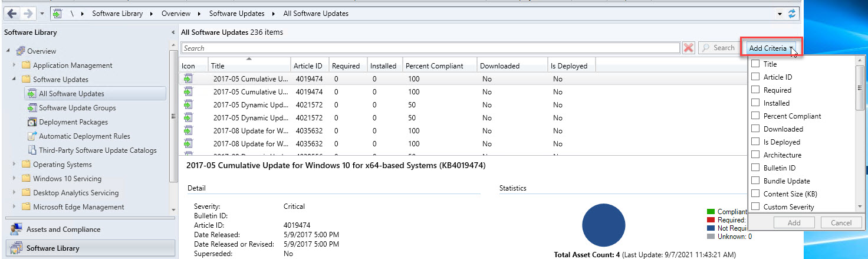Sort list by Percent Compliant column header
Screen dimensions: 868x259
click(x=434, y=66)
